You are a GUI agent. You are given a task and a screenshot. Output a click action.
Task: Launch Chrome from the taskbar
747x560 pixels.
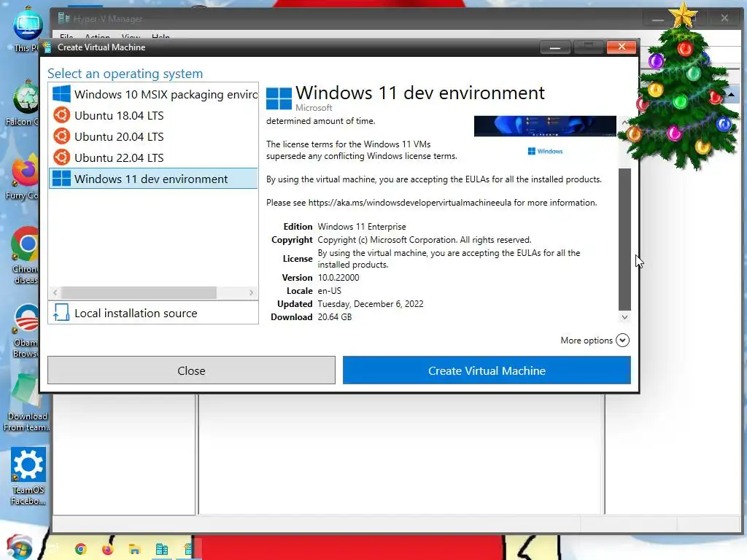[81, 549]
